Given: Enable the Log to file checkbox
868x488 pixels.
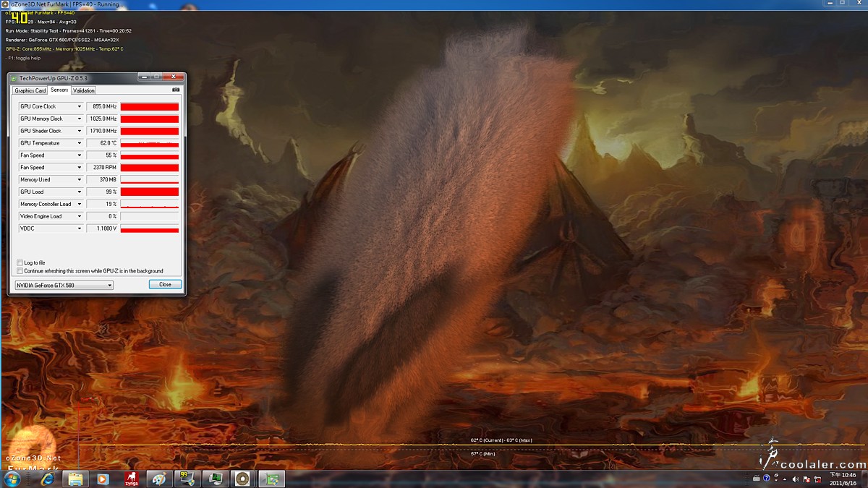Looking at the screenshot, I should pos(20,262).
